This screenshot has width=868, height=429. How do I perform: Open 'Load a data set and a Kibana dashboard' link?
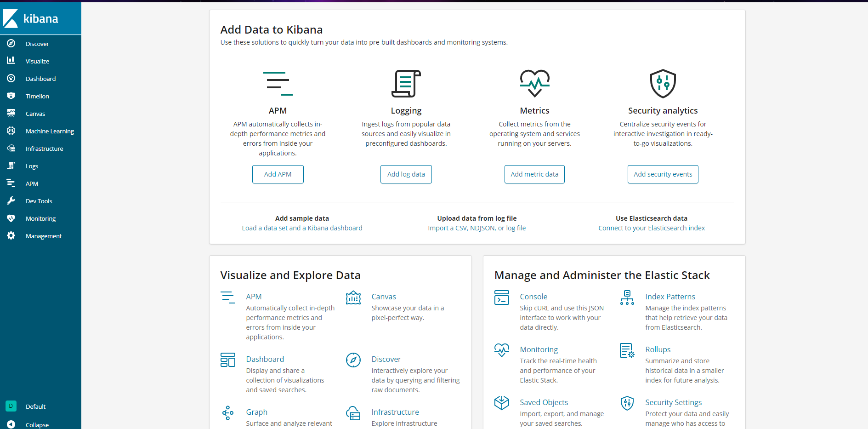pos(302,228)
